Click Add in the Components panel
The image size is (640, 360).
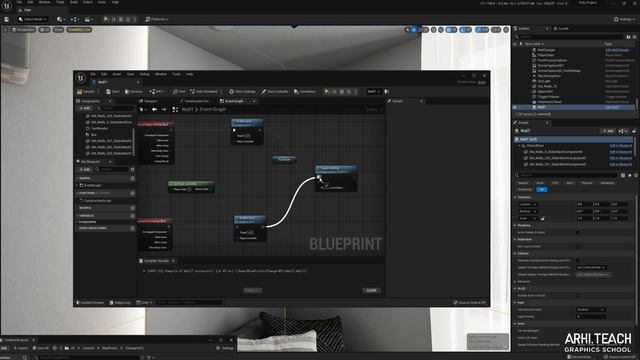pos(85,108)
